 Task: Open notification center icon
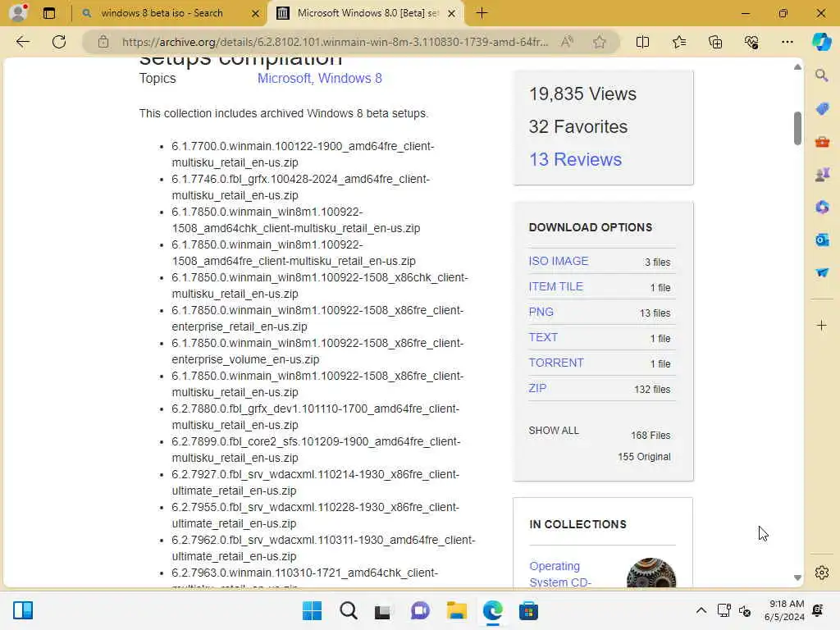coord(818,610)
